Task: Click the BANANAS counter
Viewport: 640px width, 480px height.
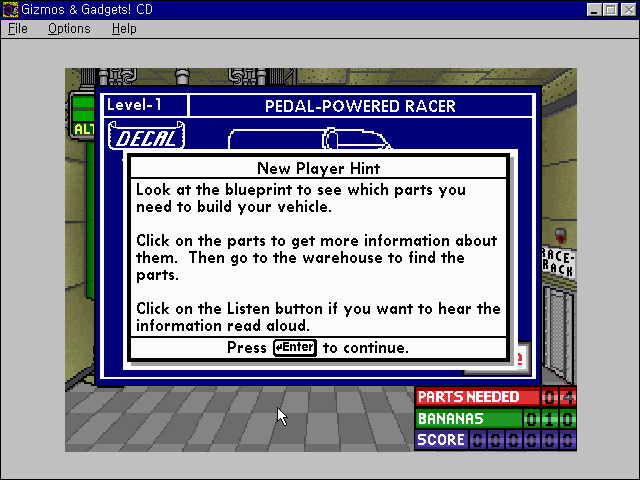Action: pyautogui.click(x=496, y=419)
